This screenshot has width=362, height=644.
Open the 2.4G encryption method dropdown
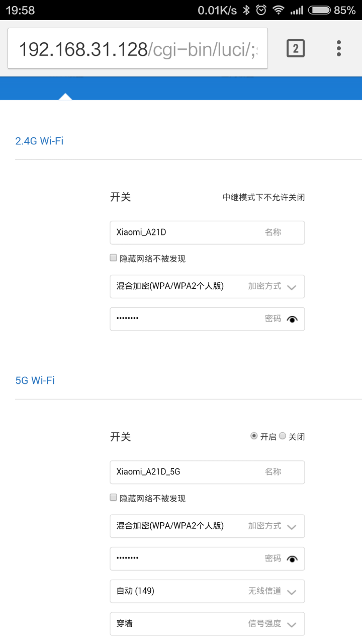tap(207, 286)
